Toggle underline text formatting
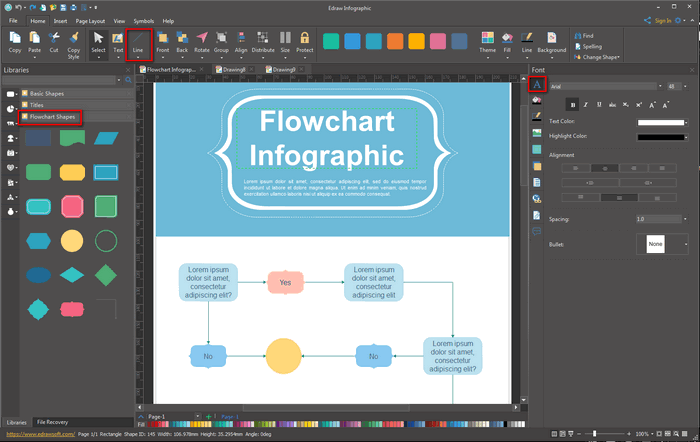 [x=598, y=103]
